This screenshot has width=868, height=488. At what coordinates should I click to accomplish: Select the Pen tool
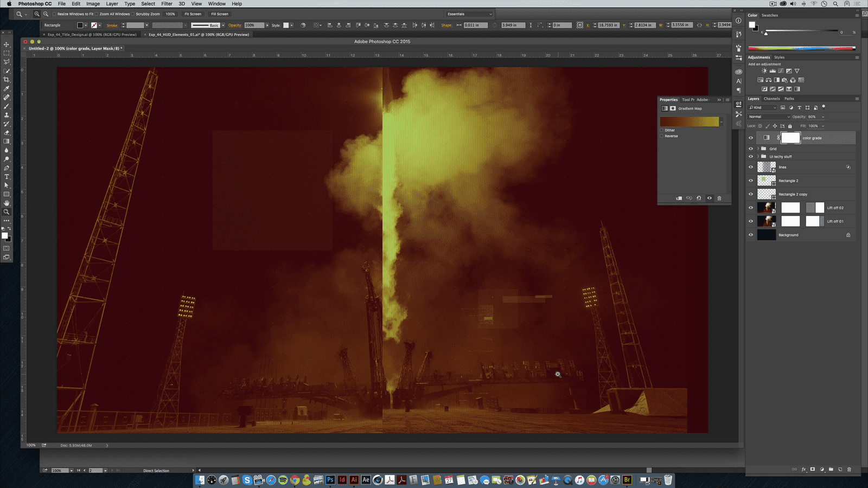[7, 168]
